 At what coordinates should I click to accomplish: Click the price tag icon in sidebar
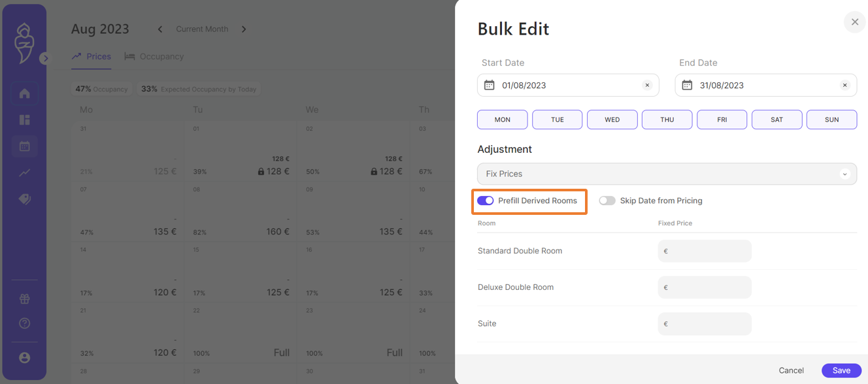25,199
